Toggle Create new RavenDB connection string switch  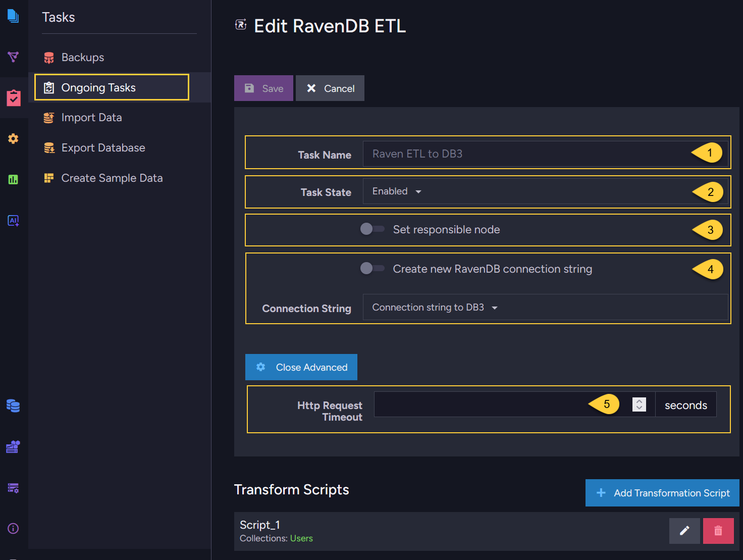click(x=372, y=268)
